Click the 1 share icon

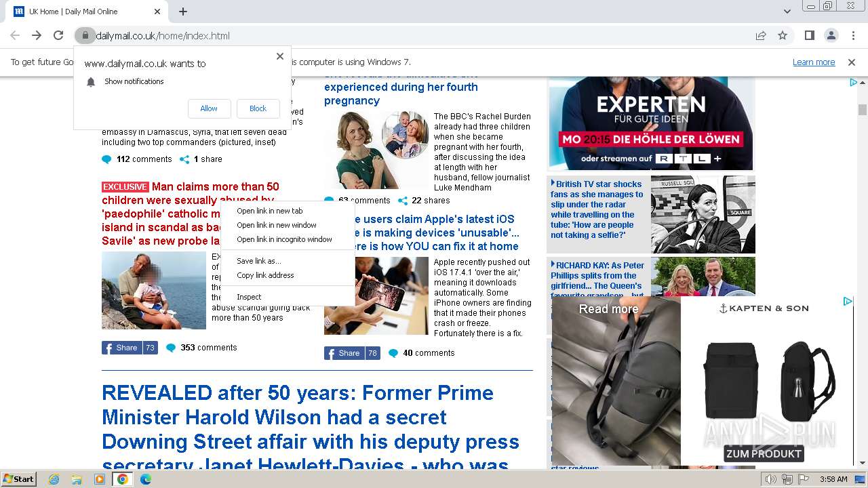(x=184, y=159)
